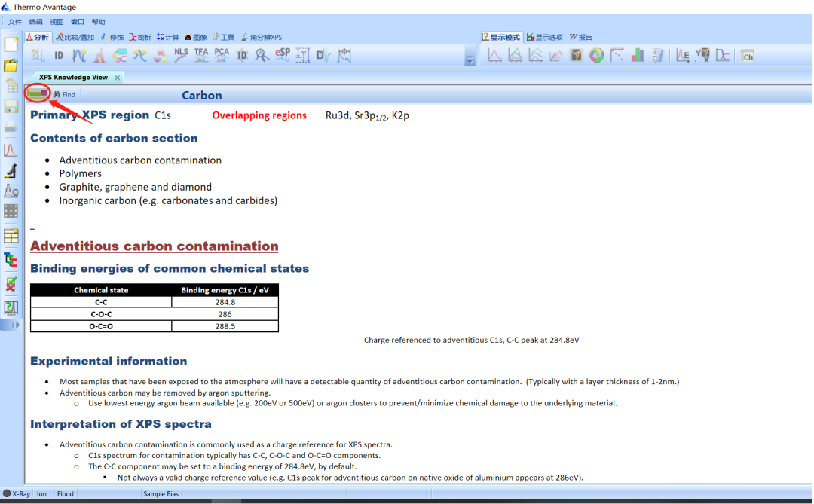This screenshot has height=504, width=814.
Task: Click the Ion status entry
Action: coord(41,493)
